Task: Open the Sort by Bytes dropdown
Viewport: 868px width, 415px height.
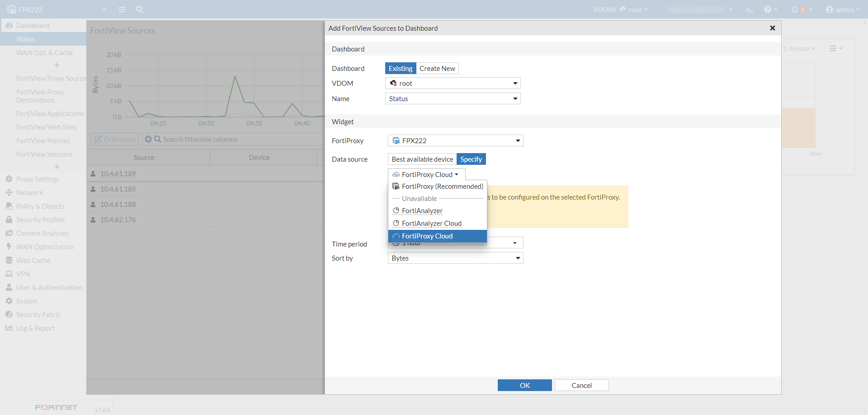Action: coord(455,258)
